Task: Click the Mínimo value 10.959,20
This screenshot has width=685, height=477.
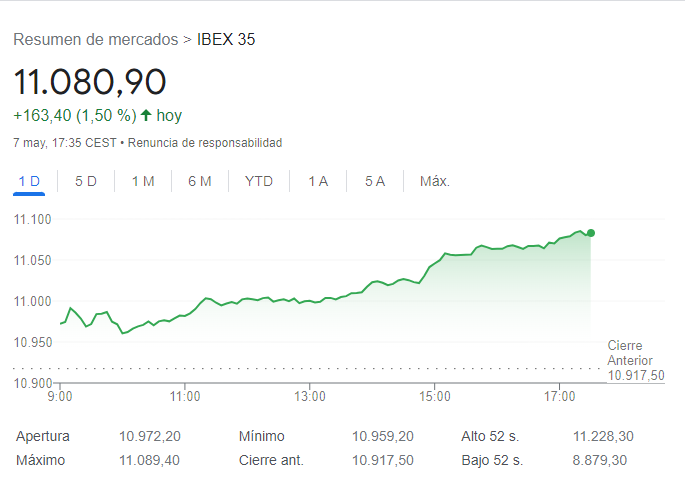Action: click(x=382, y=436)
